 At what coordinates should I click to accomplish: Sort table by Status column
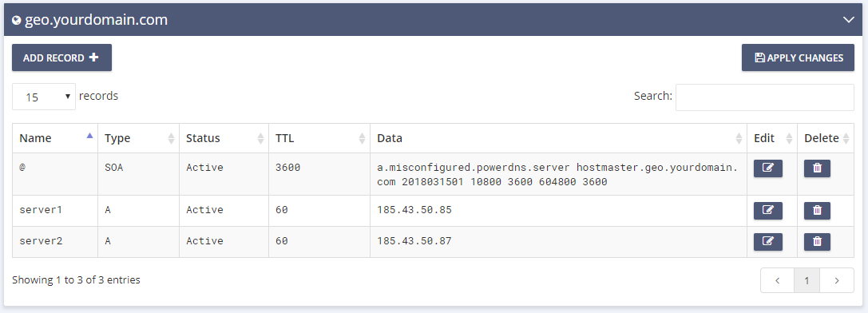(224, 138)
